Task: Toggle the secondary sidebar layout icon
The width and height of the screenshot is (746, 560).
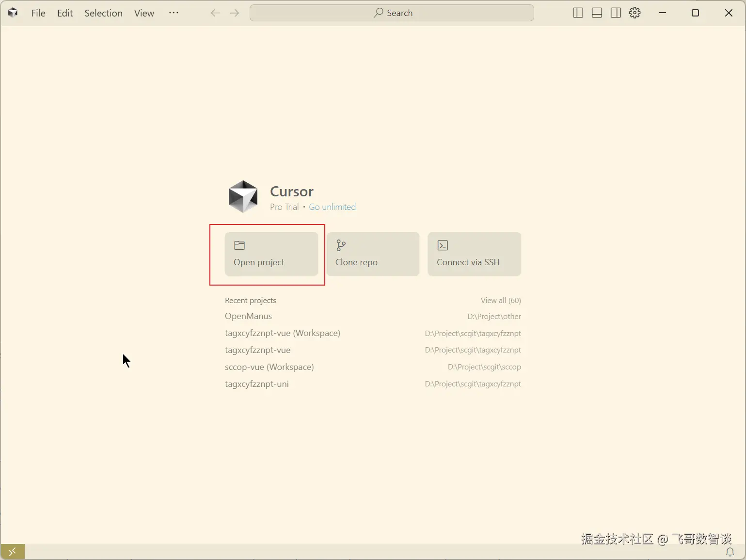Action: pos(616,13)
